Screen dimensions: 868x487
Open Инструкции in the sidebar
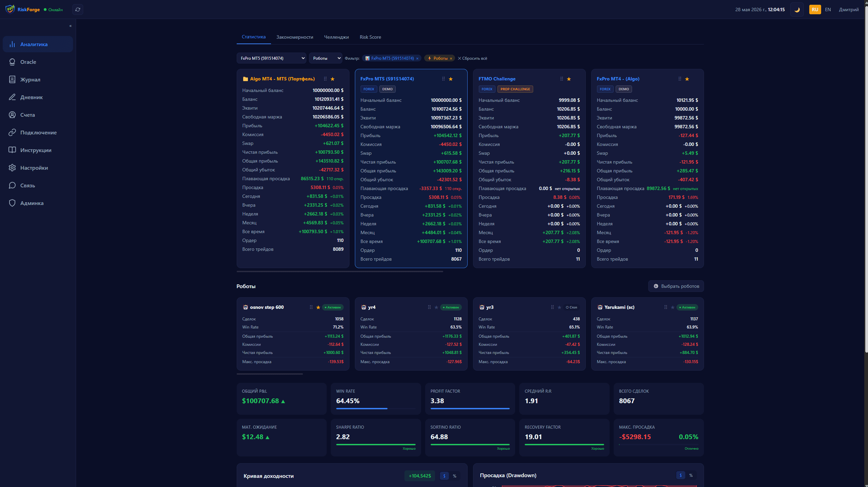(38, 150)
